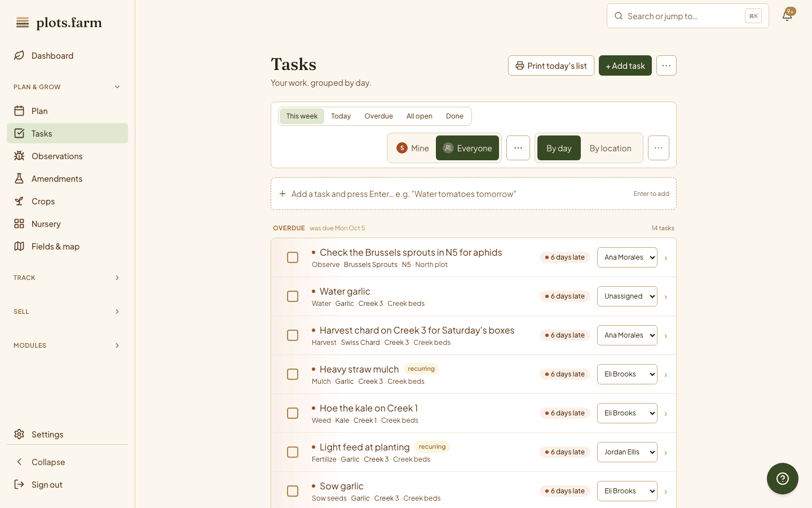Collapse the Plan & Grow section
This screenshot has height=508, width=812.
tap(67, 87)
